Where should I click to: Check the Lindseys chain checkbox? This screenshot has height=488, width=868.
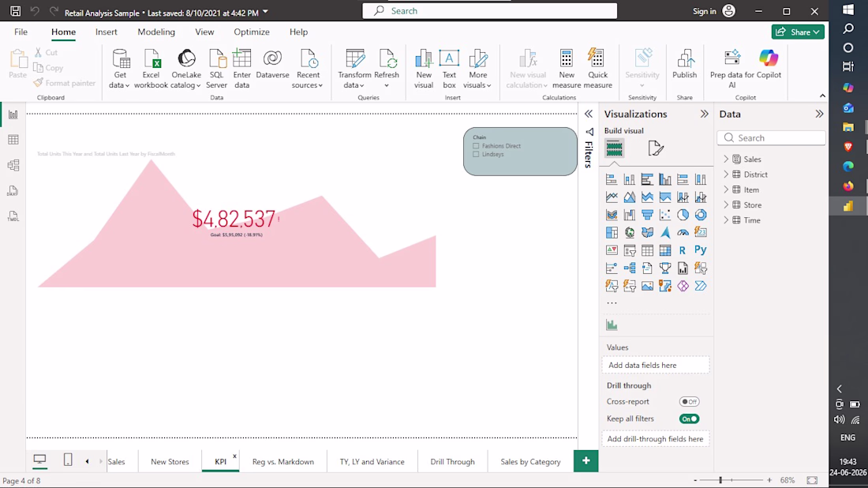pyautogui.click(x=476, y=155)
